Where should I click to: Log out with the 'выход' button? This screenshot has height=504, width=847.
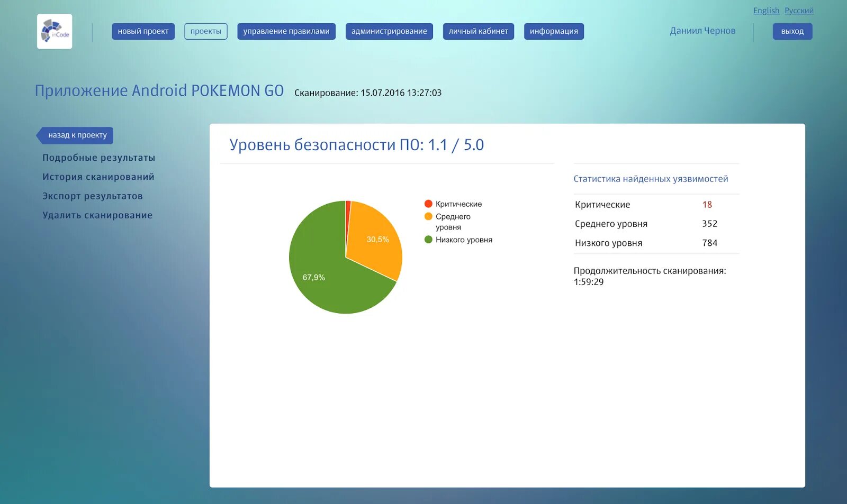(x=792, y=31)
